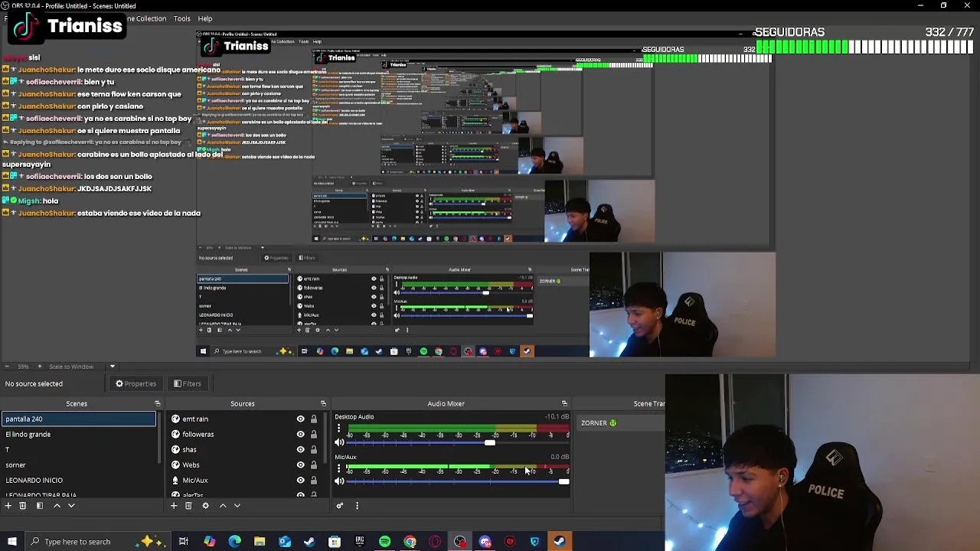Open Epic Games launcher from the taskbar
This screenshot has width=980, height=551.
[360, 542]
